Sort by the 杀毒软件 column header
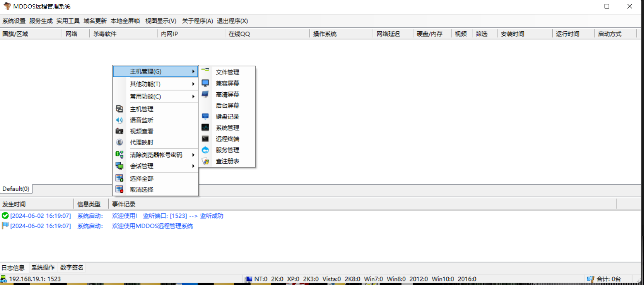The height and width of the screenshot is (285, 644). (x=123, y=34)
